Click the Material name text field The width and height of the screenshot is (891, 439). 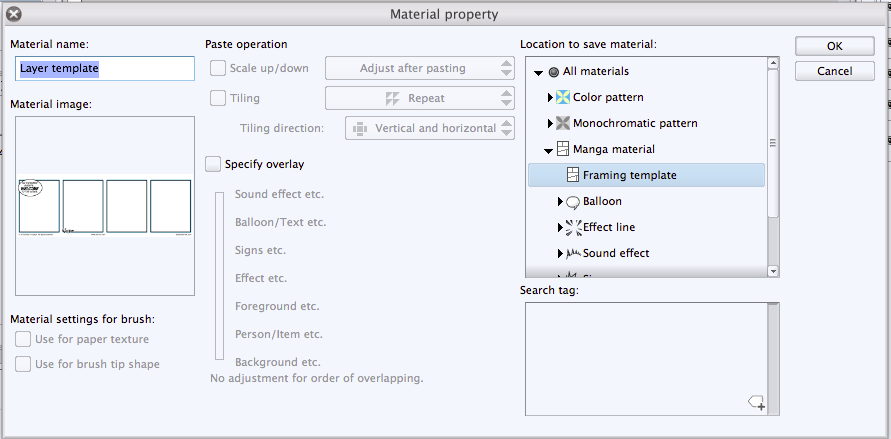pos(105,68)
